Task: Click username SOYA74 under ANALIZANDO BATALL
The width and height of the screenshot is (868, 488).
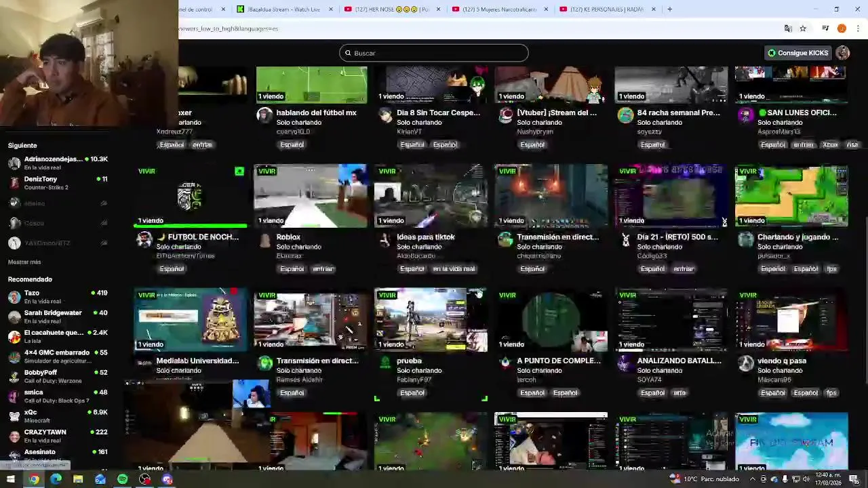Action: pos(649,380)
